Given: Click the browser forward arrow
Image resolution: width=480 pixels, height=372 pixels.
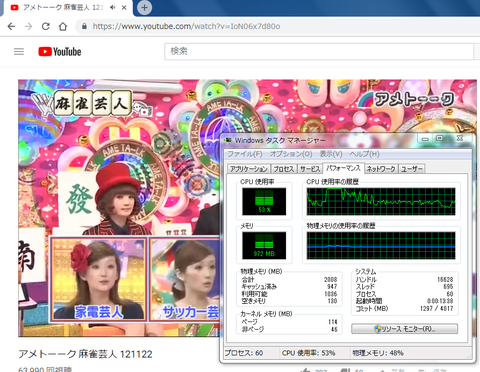Looking at the screenshot, I should tap(29, 26).
